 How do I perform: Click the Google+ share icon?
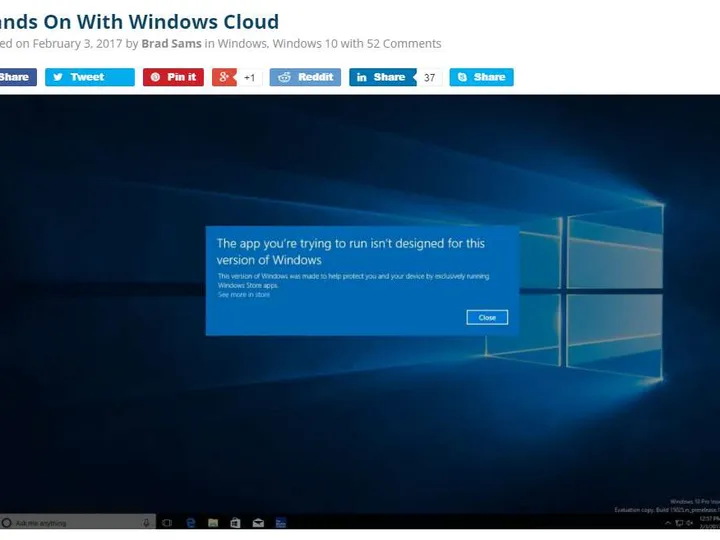click(x=224, y=77)
